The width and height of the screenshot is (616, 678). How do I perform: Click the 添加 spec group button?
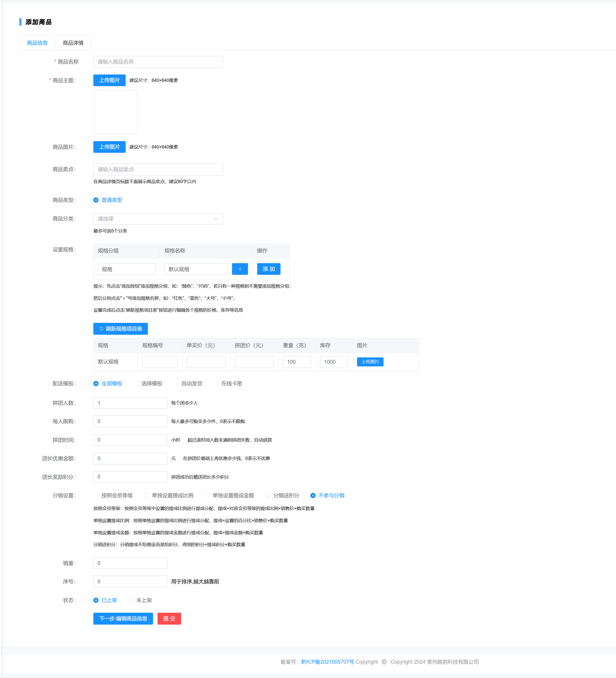click(x=268, y=269)
